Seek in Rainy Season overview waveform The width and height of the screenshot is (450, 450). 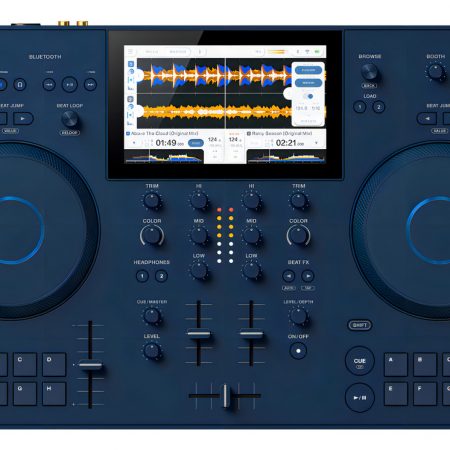tap(286, 156)
